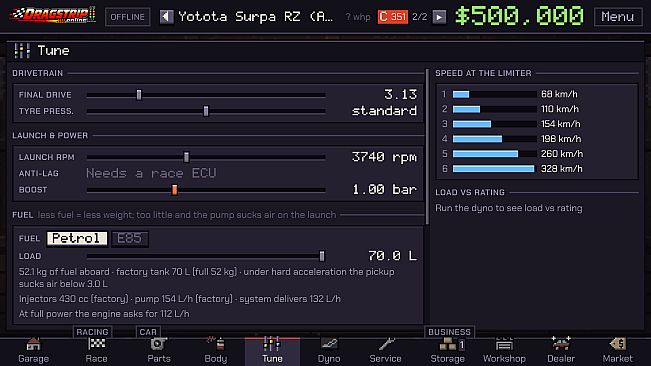Click the Final Drive slider handle

pyautogui.click(x=139, y=95)
